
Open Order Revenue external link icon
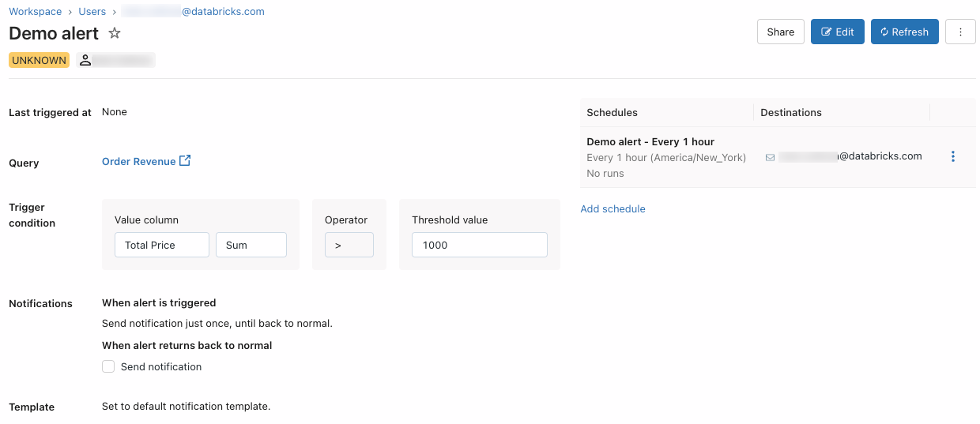tap(185, 161)
